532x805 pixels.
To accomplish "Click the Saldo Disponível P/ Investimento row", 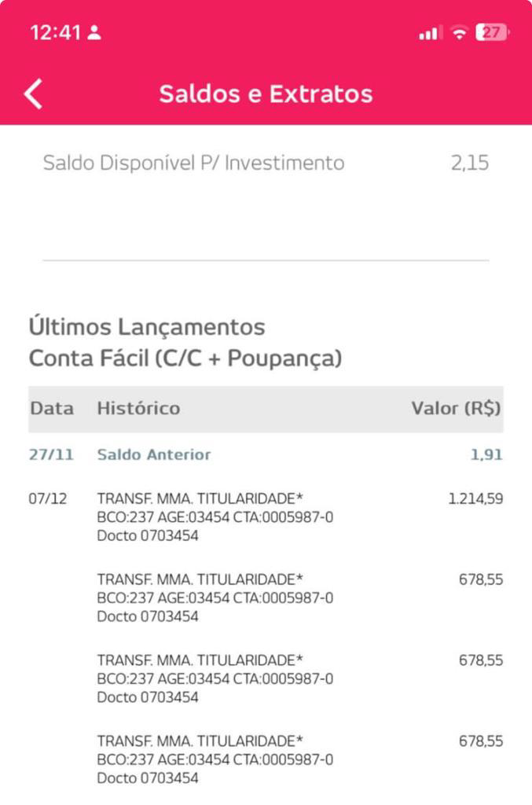I will pyautogui.click(x=193, y=163).
